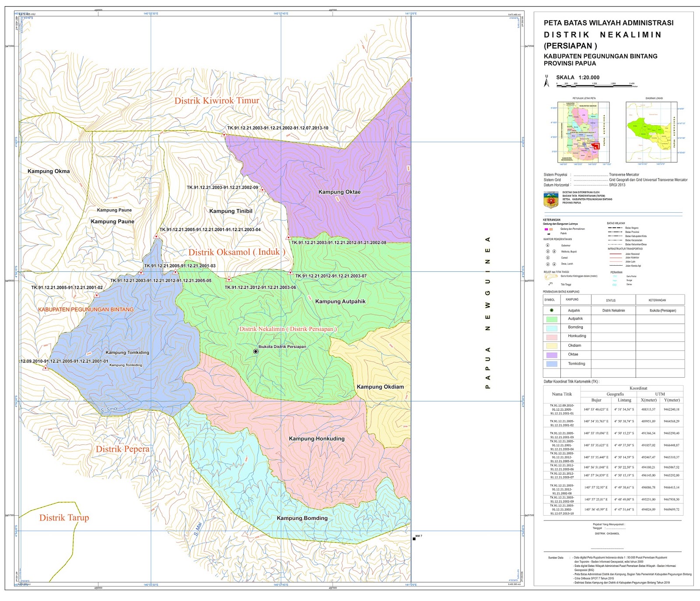Viewport: 700px width, 601px height.
Task: Click the triangle marker for TK point 2001-01
Action: (x=45, y=368)
